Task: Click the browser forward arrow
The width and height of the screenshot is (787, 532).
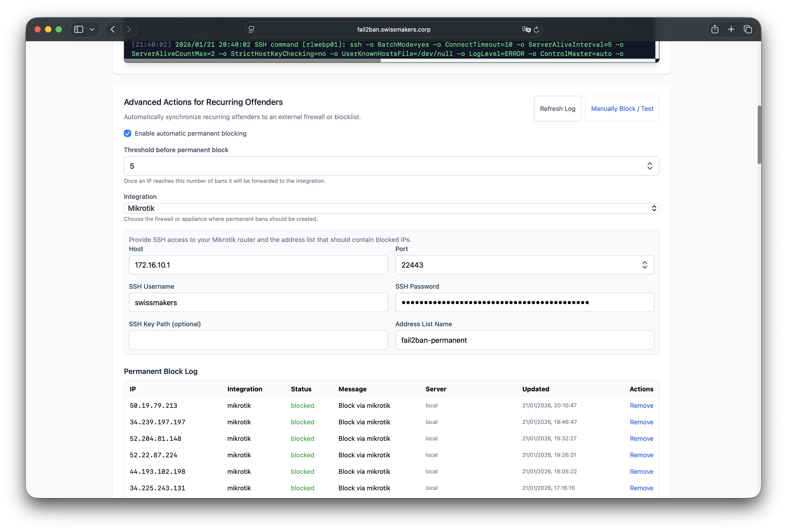Action: [x=129, y=30]
